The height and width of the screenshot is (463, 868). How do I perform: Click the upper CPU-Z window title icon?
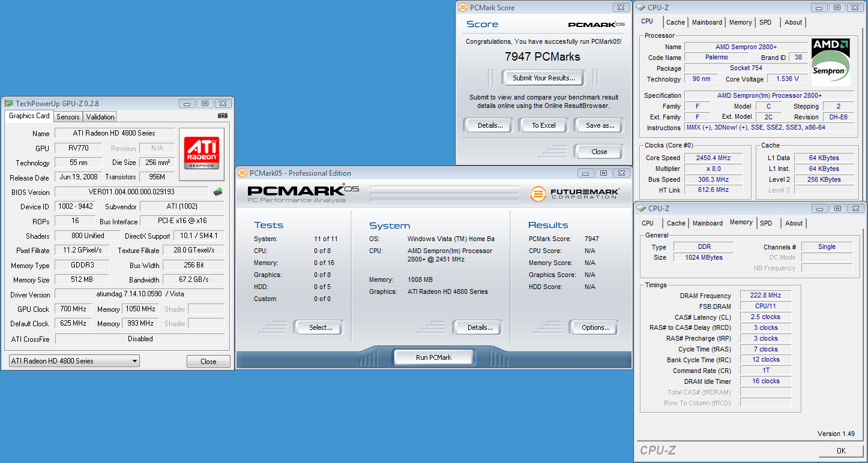pos(641,8)
